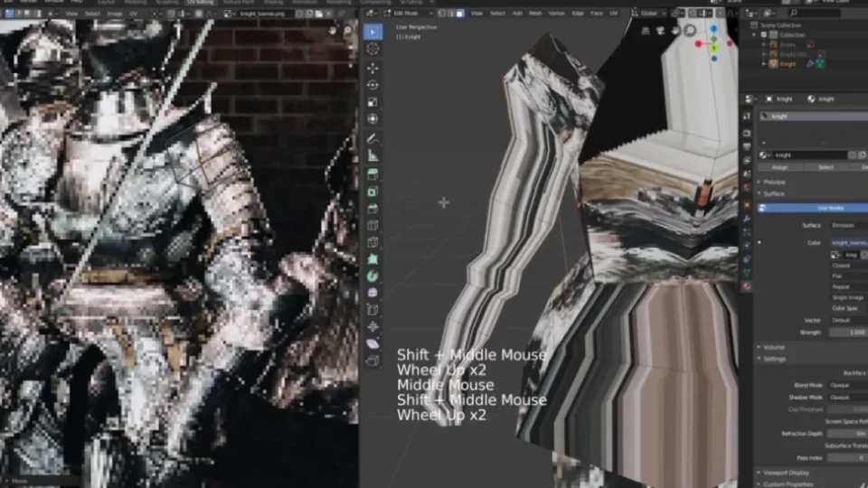The image size is (868, 488).
Task: Expand the Volume panel
Action: 773,347
